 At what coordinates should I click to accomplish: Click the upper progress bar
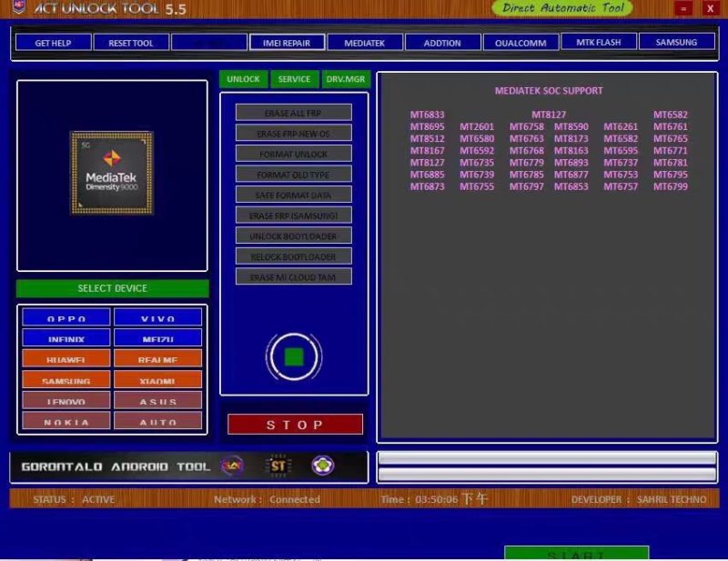[547, 458]
